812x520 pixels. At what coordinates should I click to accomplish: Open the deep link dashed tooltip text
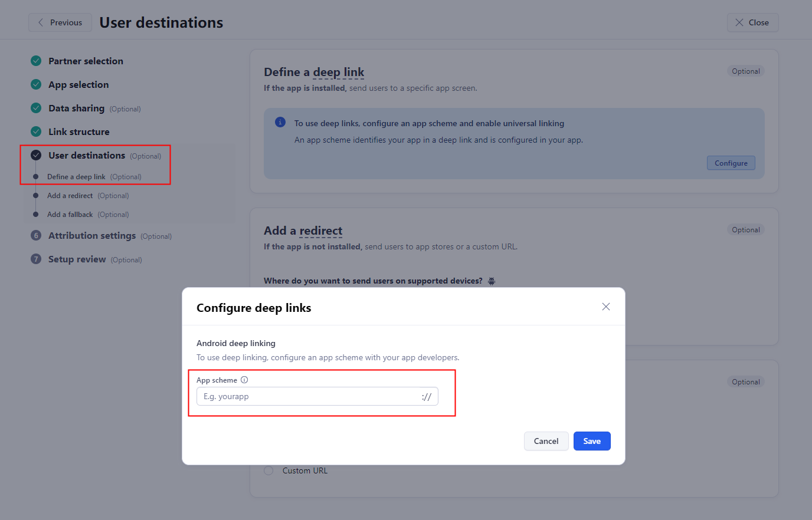[338, 71]
